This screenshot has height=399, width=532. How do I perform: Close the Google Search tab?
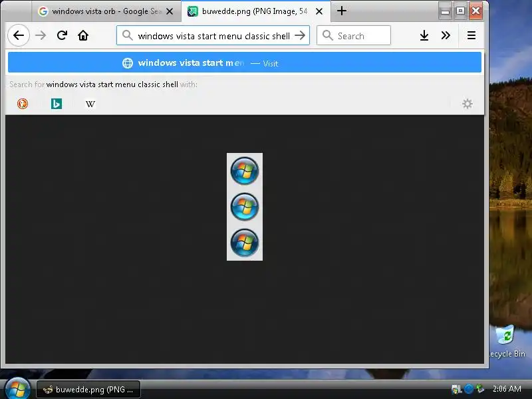pyautogui.click(x=170, y=11)
